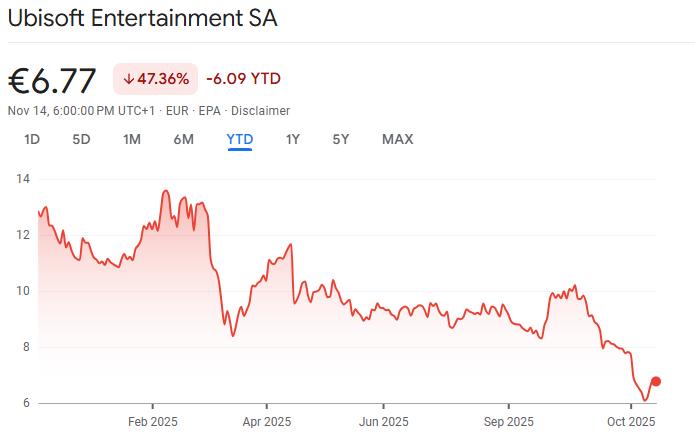
Task: Click the Feb 2025 axis label
Action: tap(152, 422)
